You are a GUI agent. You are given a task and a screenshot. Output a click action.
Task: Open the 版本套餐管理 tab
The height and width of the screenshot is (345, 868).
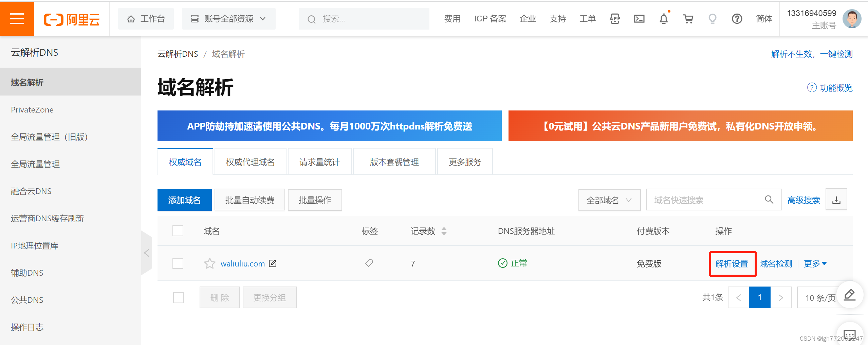click(394, 162)
